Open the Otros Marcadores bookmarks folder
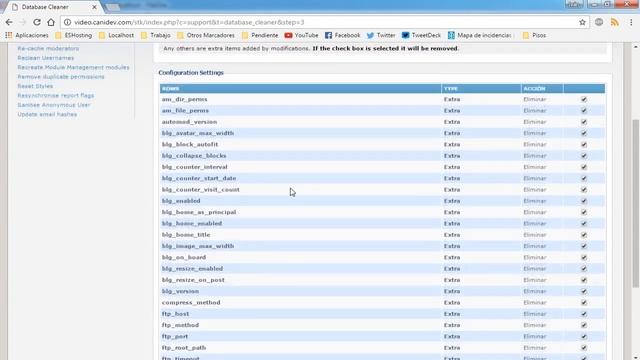Screen dimensions: 640x360 206,36
